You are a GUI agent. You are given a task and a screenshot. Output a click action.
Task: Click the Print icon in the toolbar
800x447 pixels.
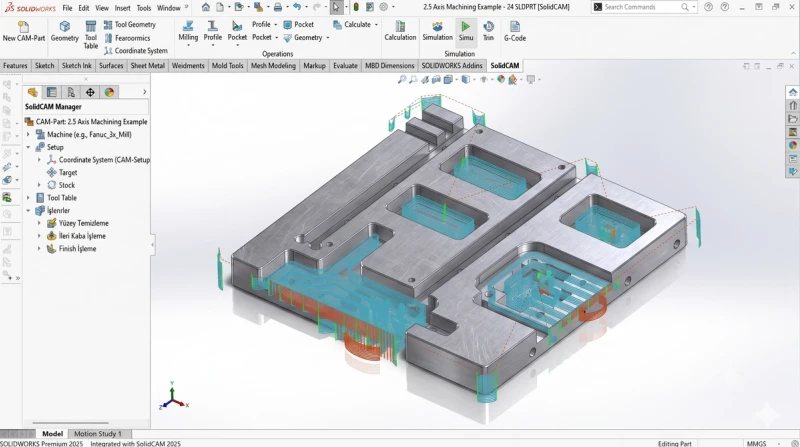tap(278, 7)
